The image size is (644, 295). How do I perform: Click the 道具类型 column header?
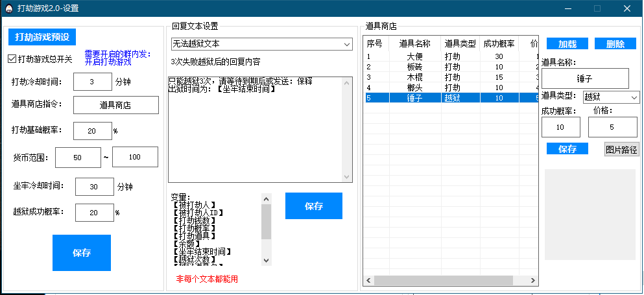(x=460, y=43)
